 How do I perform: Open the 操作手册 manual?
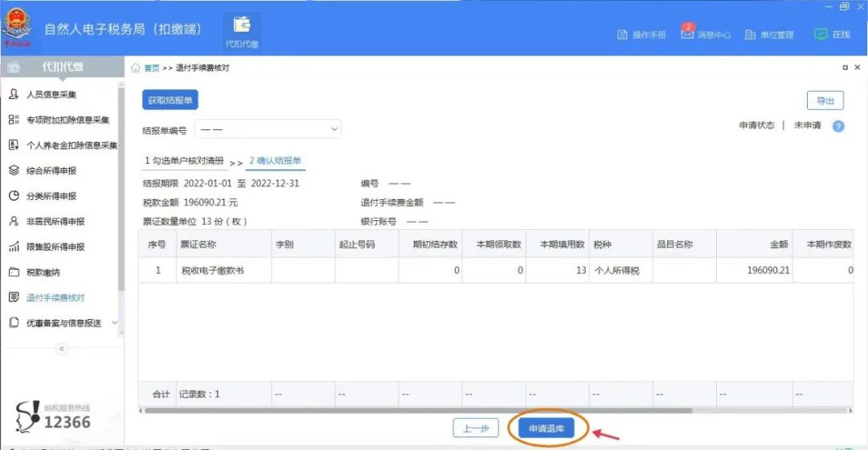[641, 35]
